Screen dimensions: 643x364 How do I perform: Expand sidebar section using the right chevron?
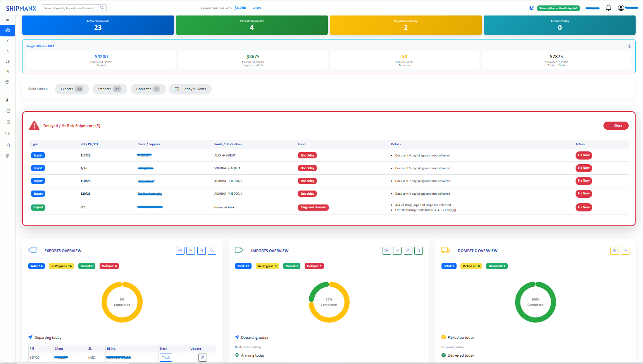[7, 51]
